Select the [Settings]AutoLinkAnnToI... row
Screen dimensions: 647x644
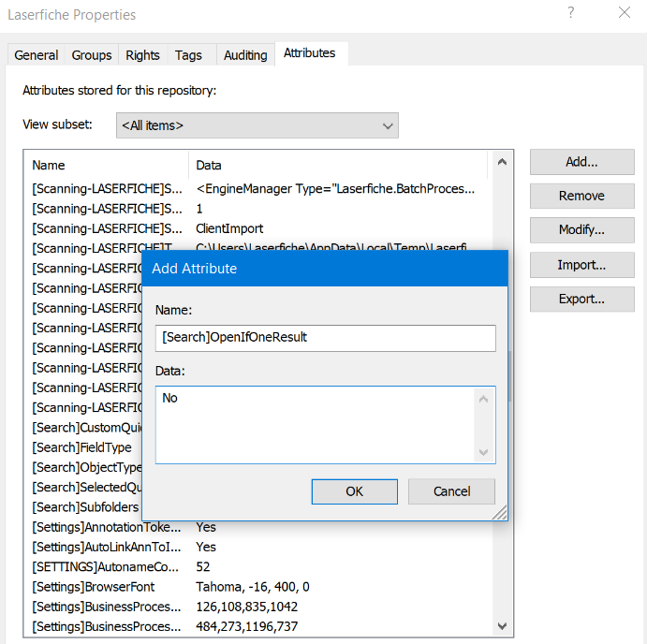pos(257,547)
